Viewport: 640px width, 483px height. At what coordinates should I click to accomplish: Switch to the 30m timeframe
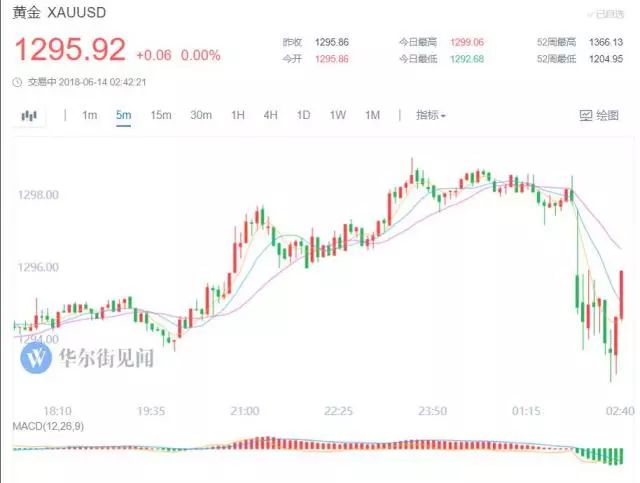click(201, 116)
